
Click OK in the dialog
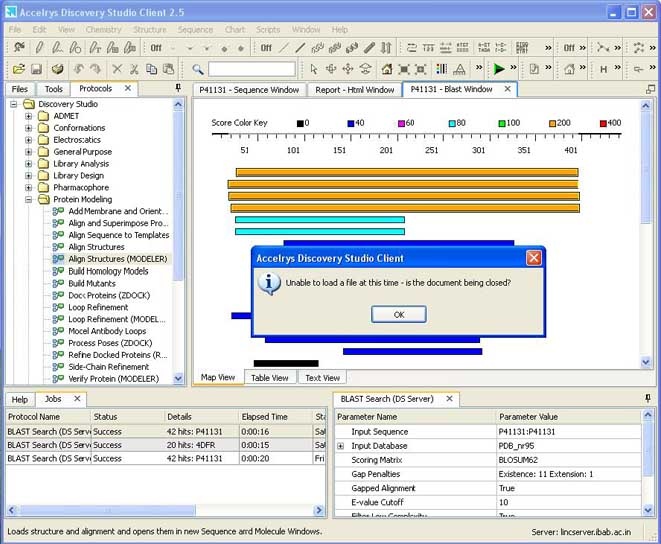[x=398, y=315]
